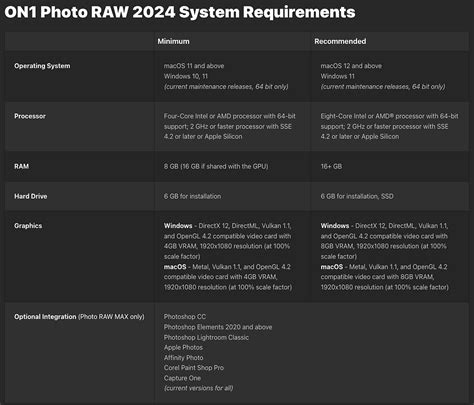Click the '(current versions for all)' note
The height and width of the screenshot is (405, 474).
[x=198, y=388]
